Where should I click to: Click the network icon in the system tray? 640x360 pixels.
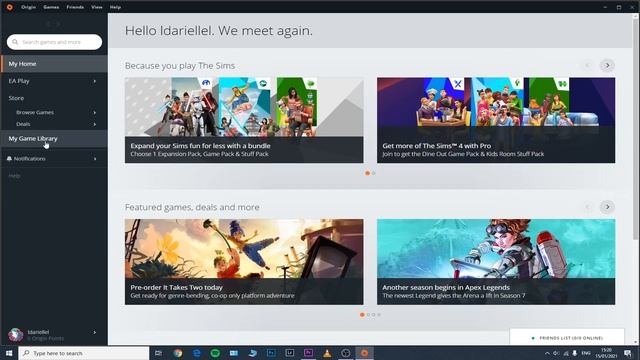point(566,353)
